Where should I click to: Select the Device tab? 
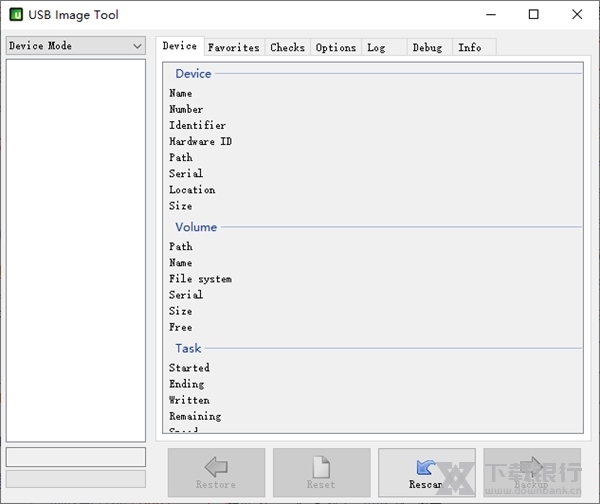180,46
